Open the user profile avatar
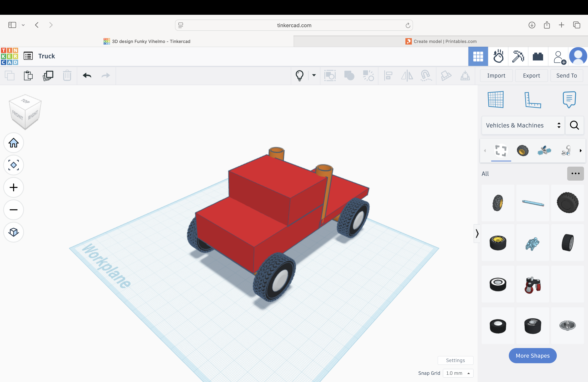Image resolution: width=588 pixels, height=382 pixels. click(x=578, y=57)
